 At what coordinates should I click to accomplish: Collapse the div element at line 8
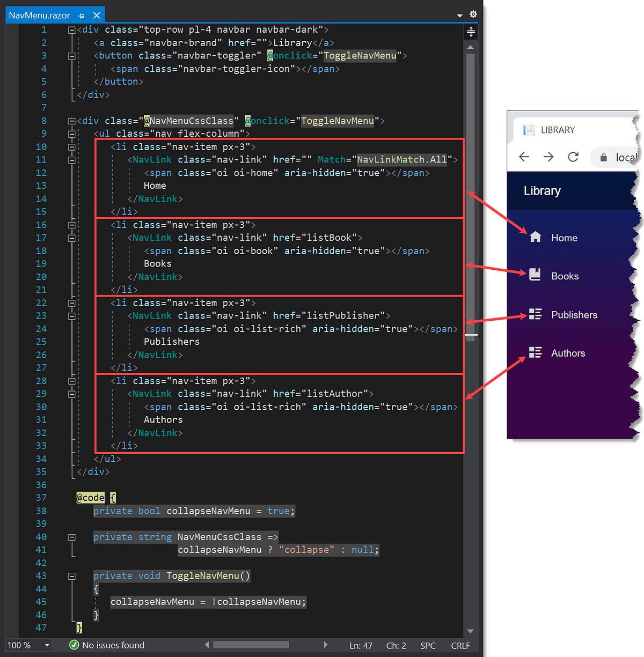pyautogui.click(x=71, y=121)
